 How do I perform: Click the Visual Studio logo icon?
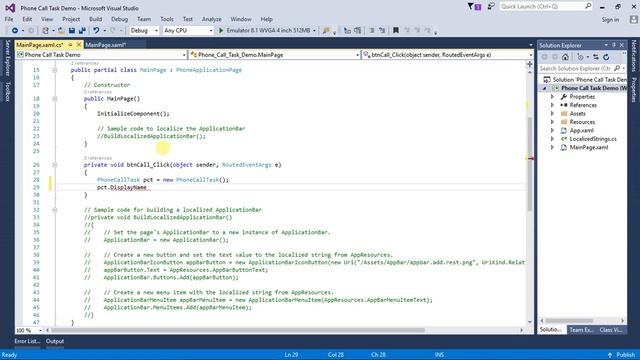pos(10,8)
